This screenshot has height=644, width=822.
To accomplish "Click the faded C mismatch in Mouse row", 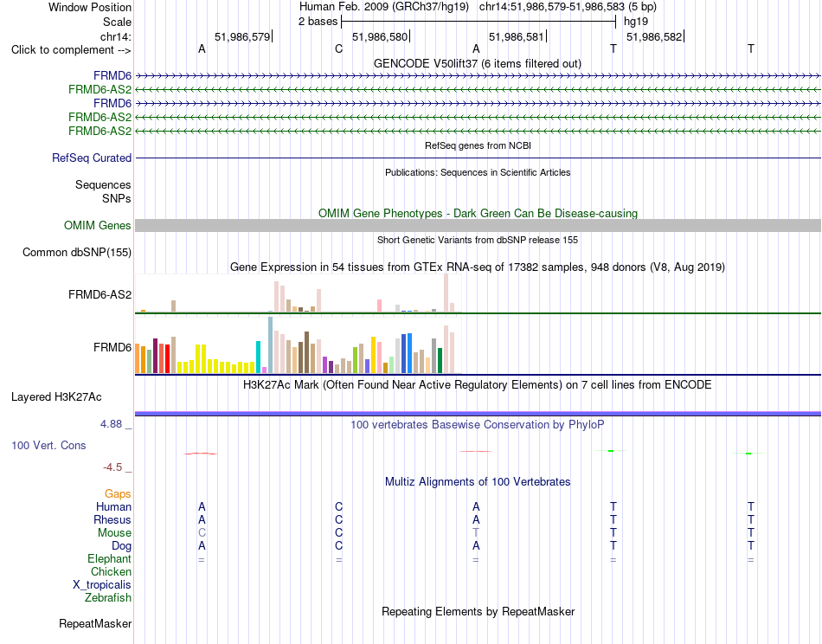I will click(202, 533).
